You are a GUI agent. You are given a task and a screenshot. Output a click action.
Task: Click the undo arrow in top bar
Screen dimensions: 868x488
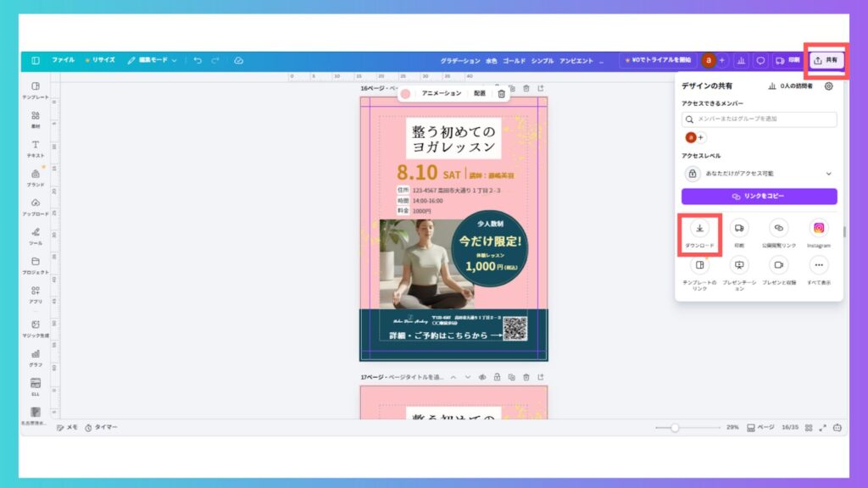[198, 60]
